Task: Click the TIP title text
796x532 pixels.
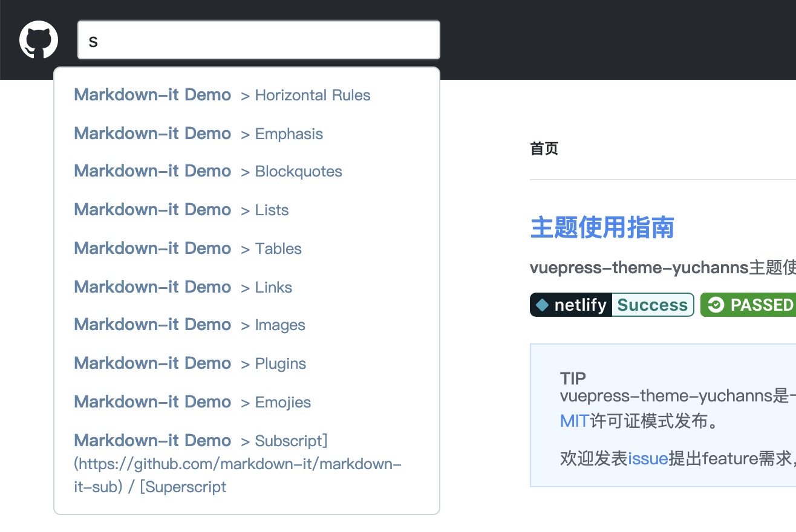Action: [573, 378]
